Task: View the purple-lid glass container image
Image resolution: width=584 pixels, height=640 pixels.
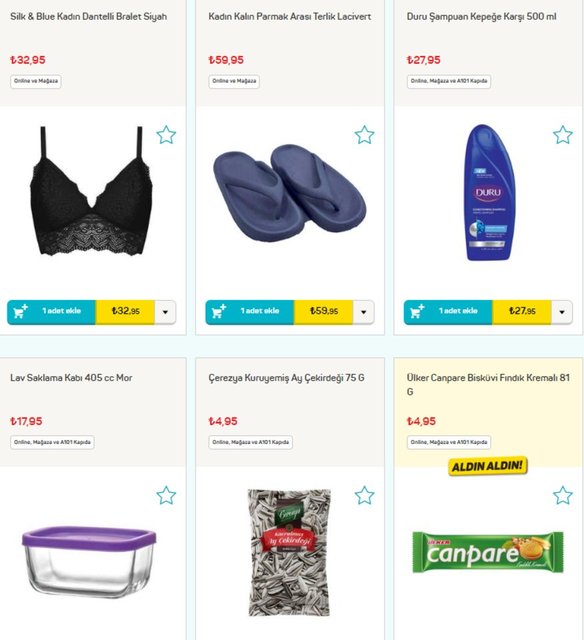Action: pyautogui.click(x=89, y=561)
